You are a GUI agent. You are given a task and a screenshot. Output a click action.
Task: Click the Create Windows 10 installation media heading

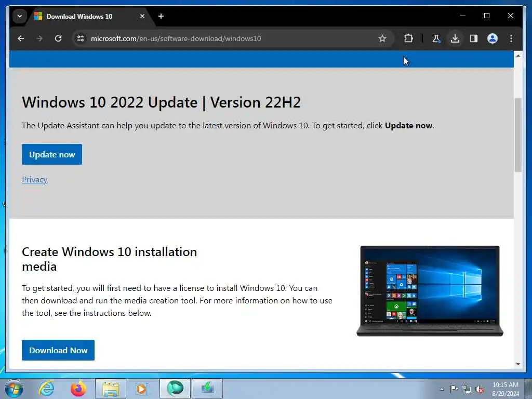pyautogui.click(x=109, y=259)
